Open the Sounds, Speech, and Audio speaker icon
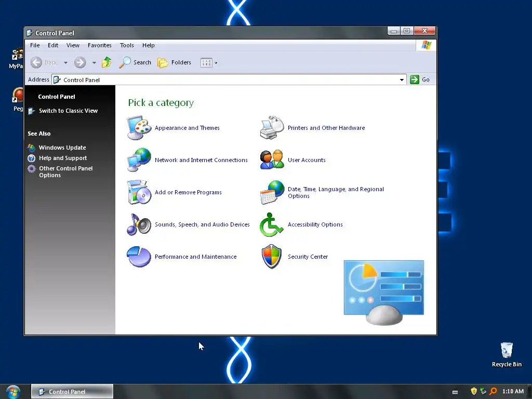 (x=139, y=224)
